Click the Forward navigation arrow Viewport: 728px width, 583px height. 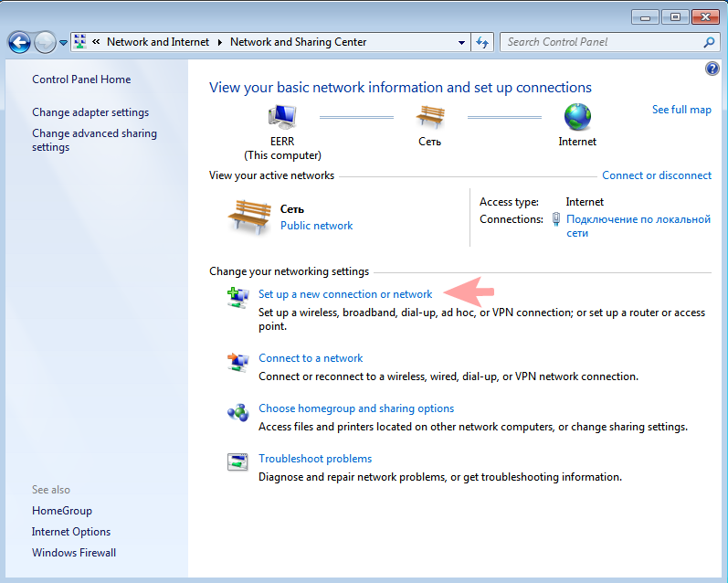click(x=45, y=43)
